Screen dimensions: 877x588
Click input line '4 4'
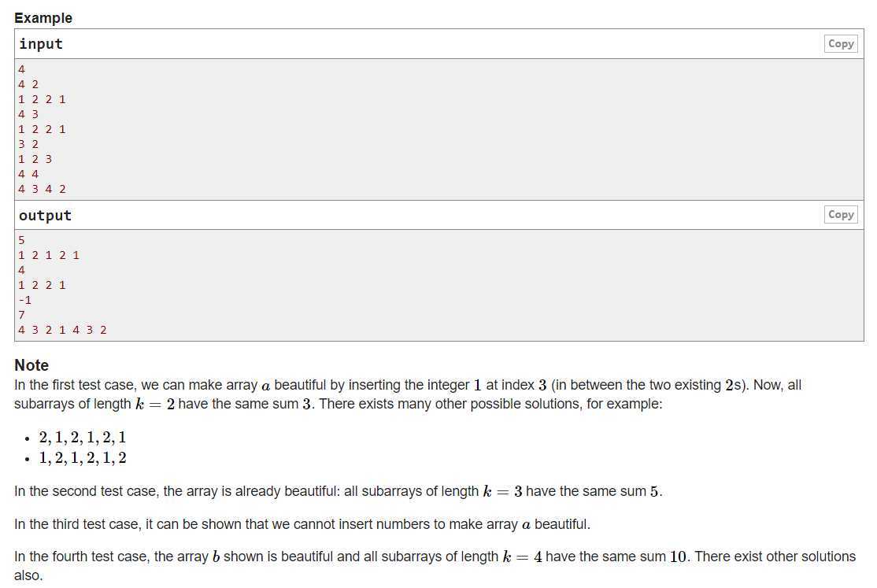[28, 174]
